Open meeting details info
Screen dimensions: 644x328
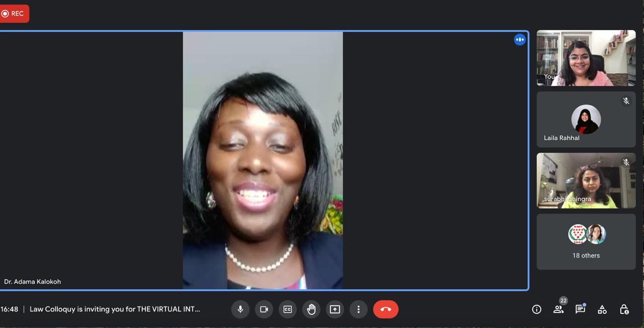coord(537,309)
